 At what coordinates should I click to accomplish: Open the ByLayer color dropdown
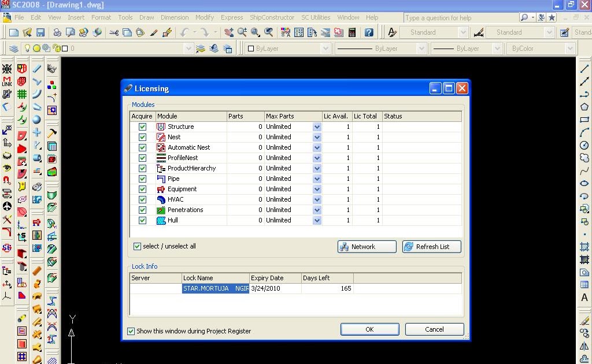pyautogui.click(x=325, y=49)
